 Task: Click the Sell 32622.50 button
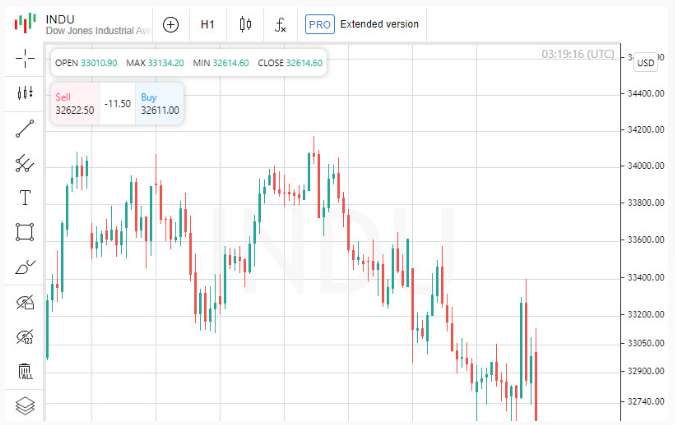tap(75, 104)
